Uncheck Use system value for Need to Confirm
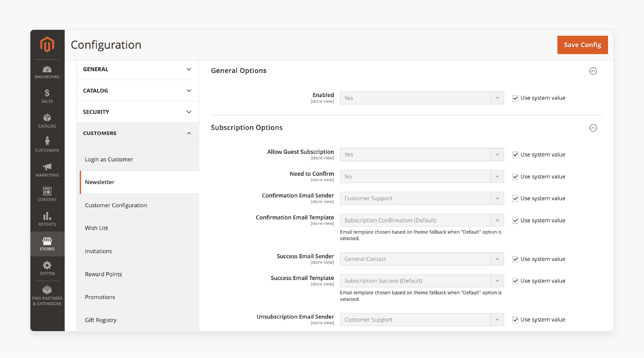This screenshot has height=358, width=644. pyautogui.click(x=515, y=177)
